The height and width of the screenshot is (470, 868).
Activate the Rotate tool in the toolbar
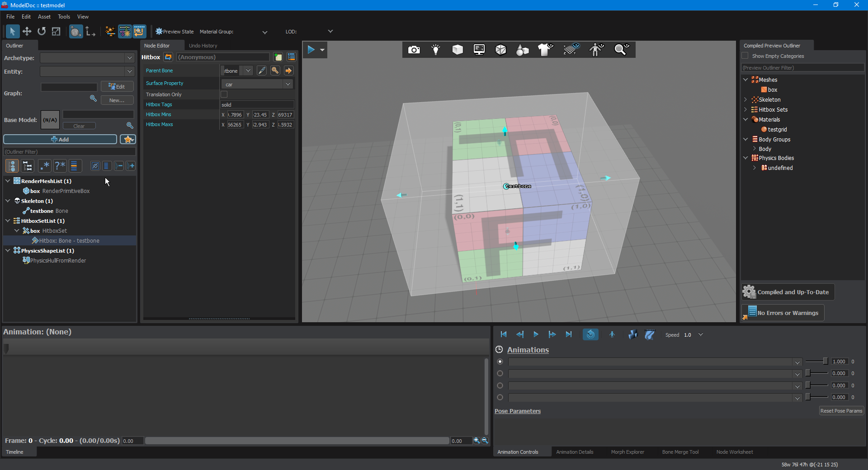[41, 31]
